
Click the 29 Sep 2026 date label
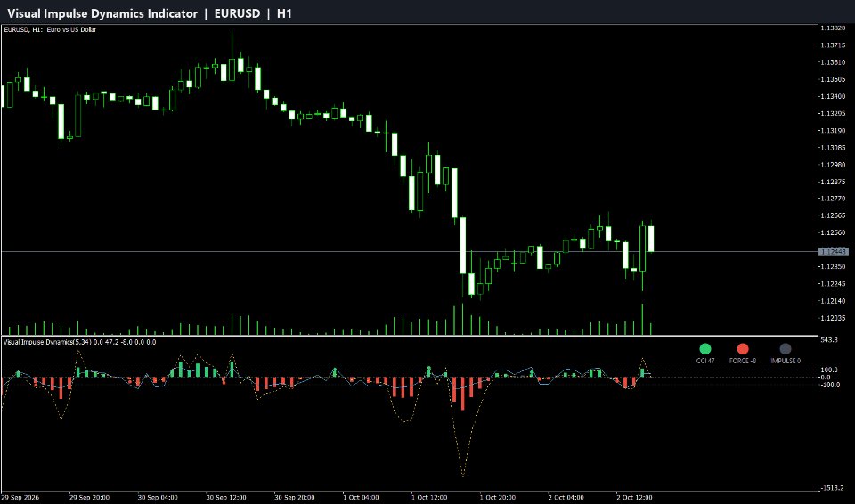[20, 498]
